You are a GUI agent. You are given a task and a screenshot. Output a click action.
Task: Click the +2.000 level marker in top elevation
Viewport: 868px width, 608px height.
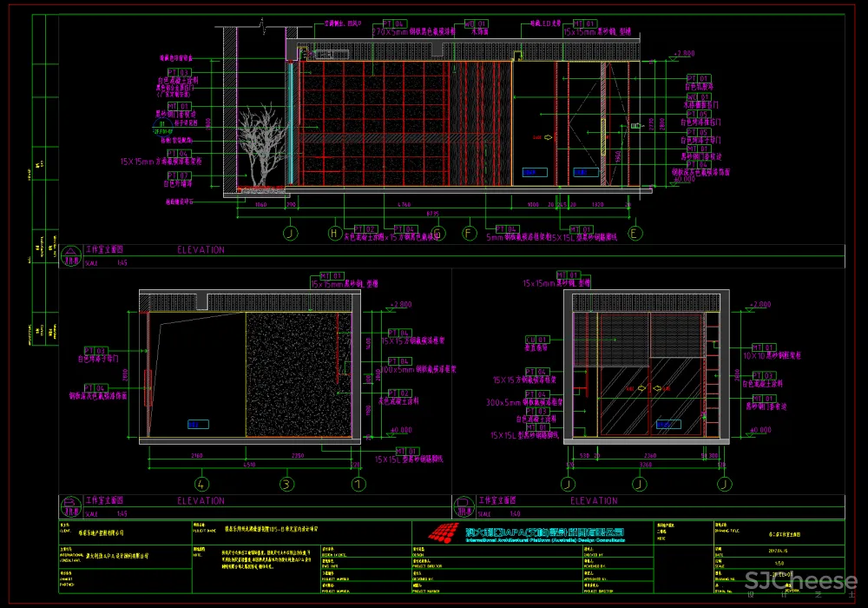pyautogui.click(x=683, y=54)
